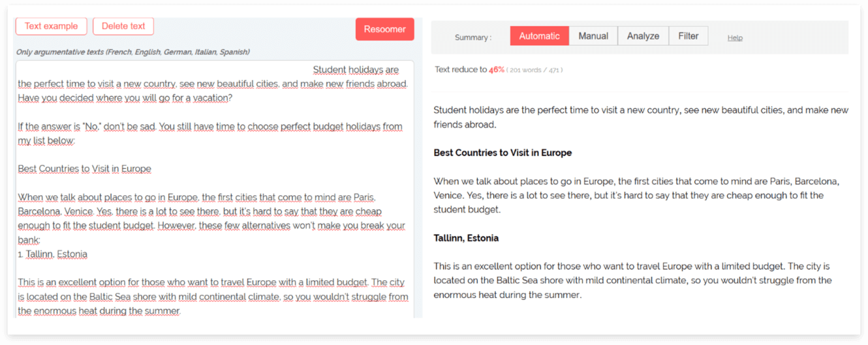Click the 'Only argumentative texts' language note

point(132,52)
